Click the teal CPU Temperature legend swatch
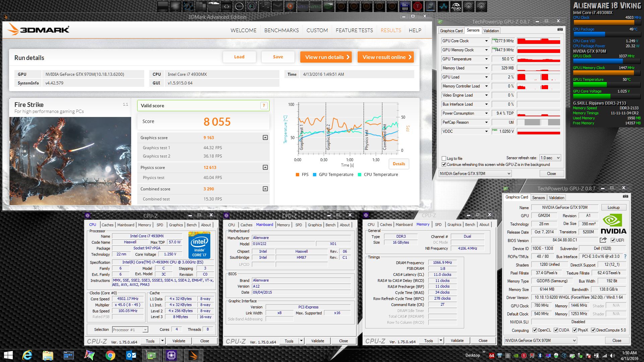644x362 pixels. click(360, 175)
